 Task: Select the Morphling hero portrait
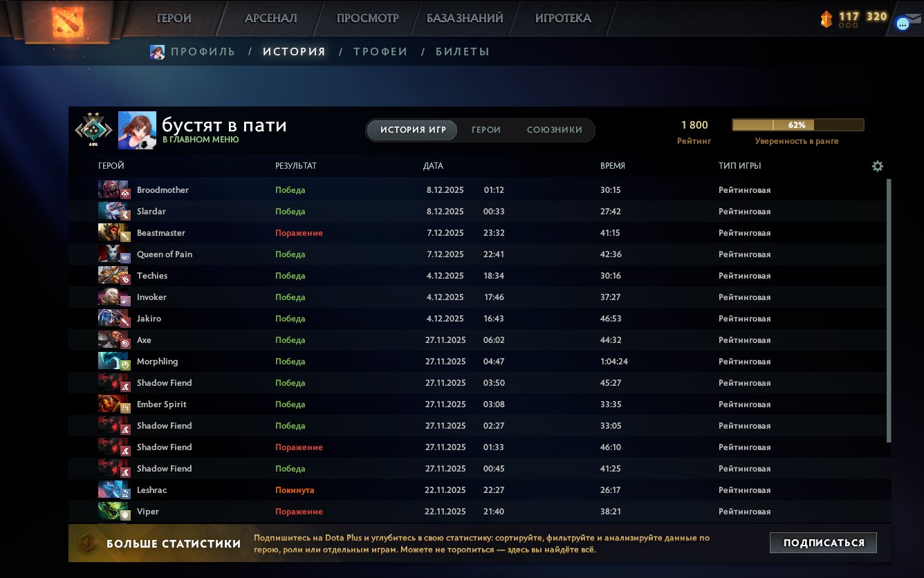pos(113,361)
